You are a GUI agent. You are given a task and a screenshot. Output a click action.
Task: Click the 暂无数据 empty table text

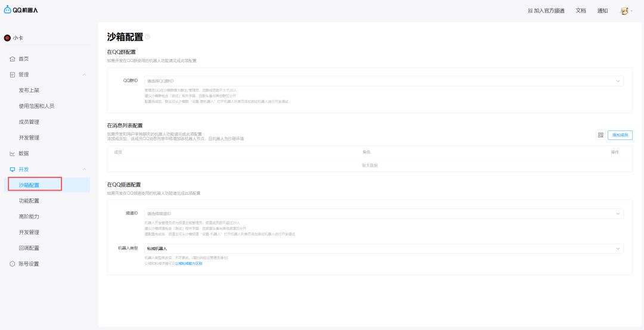pyautogui.click(x=370, y=166)
